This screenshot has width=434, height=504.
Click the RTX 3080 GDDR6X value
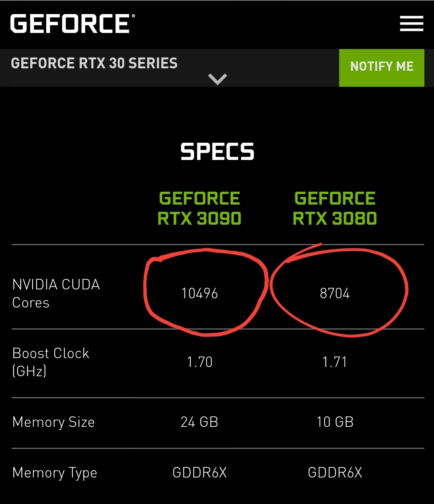[335, 473]
